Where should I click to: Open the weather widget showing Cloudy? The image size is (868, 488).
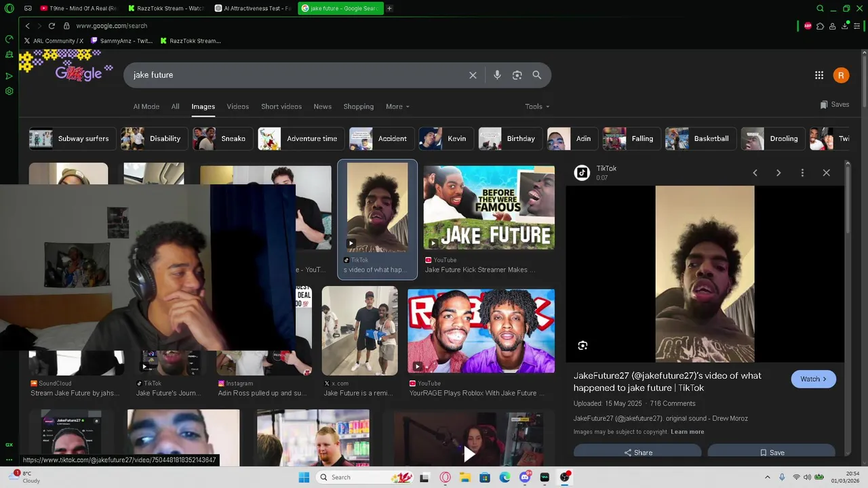point(24,477)
